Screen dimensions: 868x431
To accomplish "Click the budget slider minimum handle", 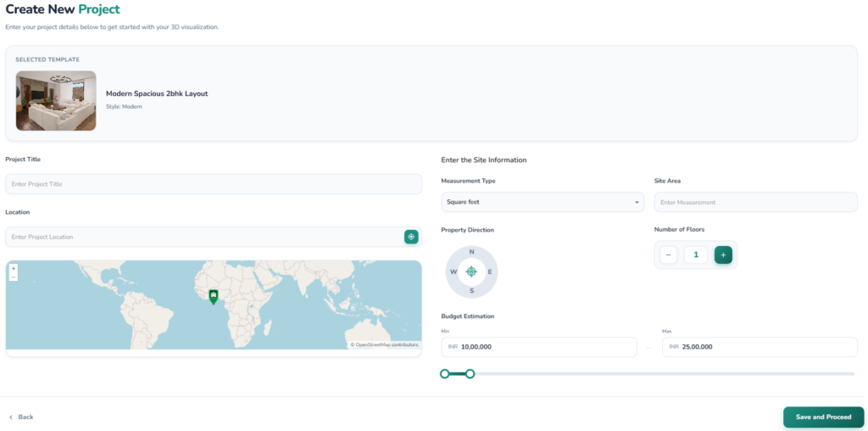I will coord(445,373).
